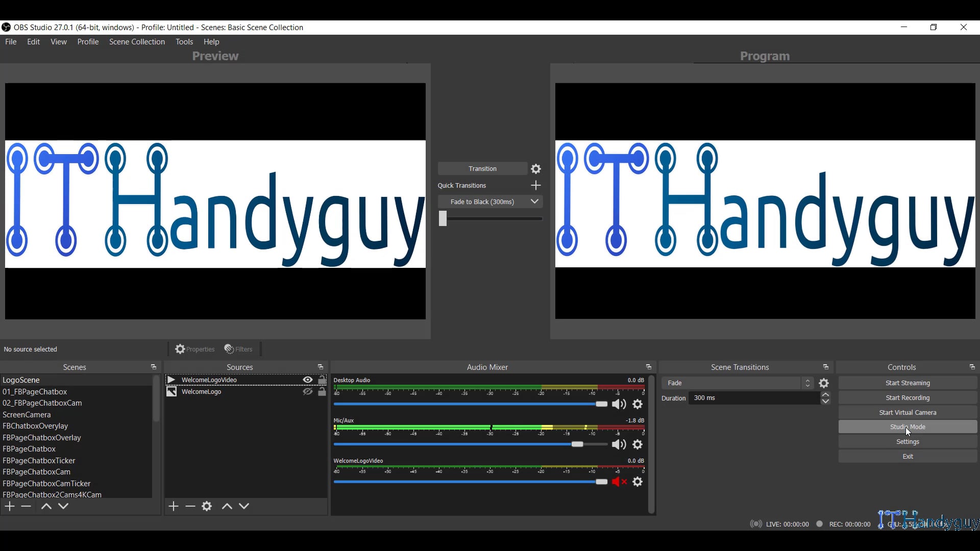Select the FBChatboxOverylay scene
The width and height of the screenshot is (980, 551).
[x=36, y=425]
